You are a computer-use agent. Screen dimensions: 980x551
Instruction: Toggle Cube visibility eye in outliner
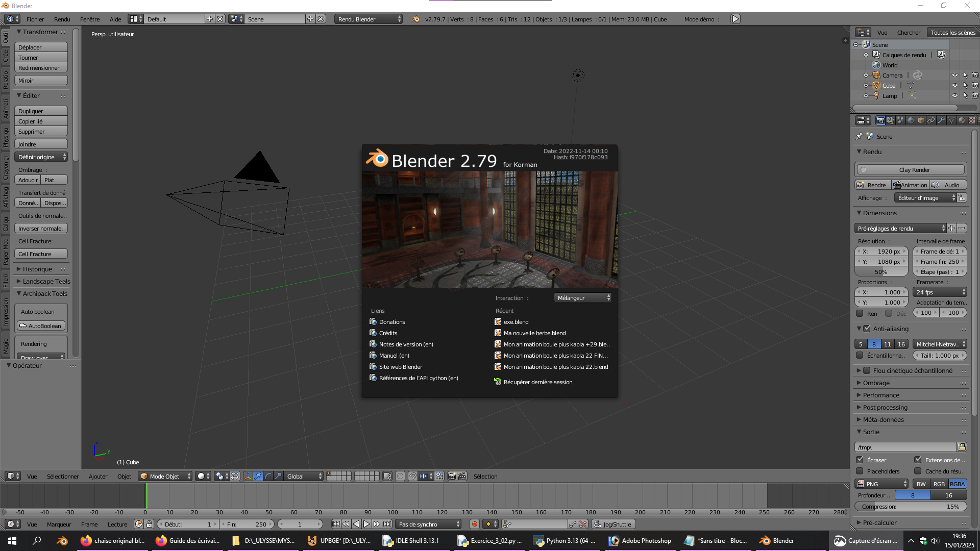tap(955, 85)
